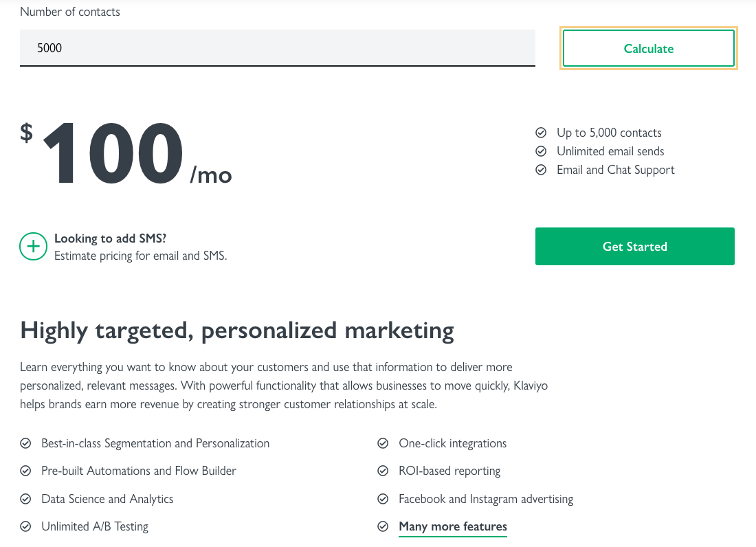Click checkmark beside Pre-built Automations and Flow Builder
The width and height of the screenshot is (756, 547).
point(26,471)
